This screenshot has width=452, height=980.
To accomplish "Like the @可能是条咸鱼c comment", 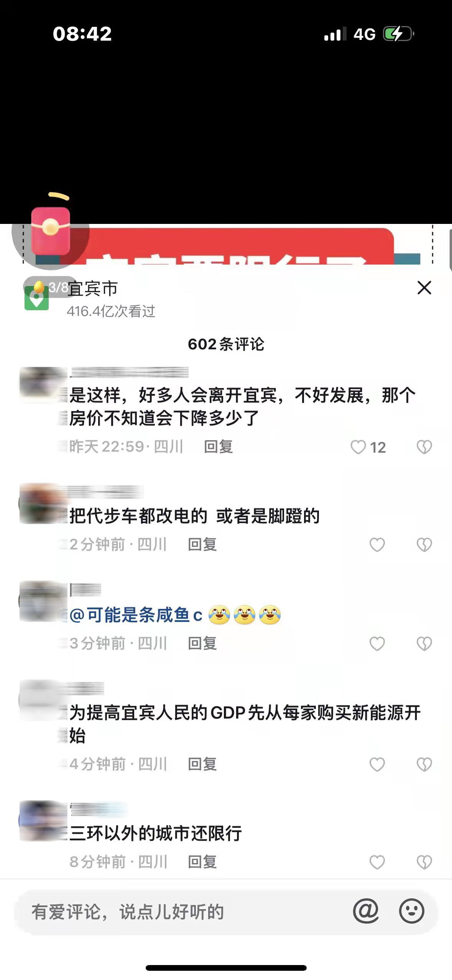I will point(377,643).
